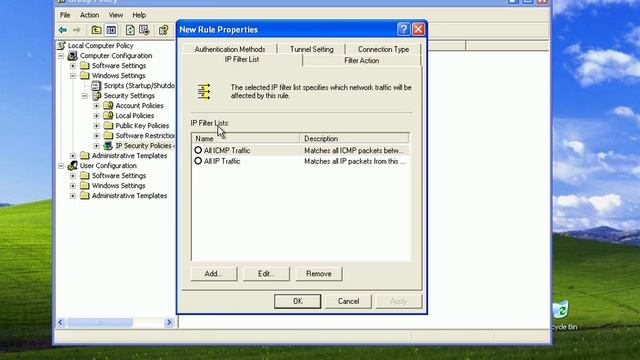Confirm the dialog with OK
Viewport: 640px width, 360px height.
point(298,301)
